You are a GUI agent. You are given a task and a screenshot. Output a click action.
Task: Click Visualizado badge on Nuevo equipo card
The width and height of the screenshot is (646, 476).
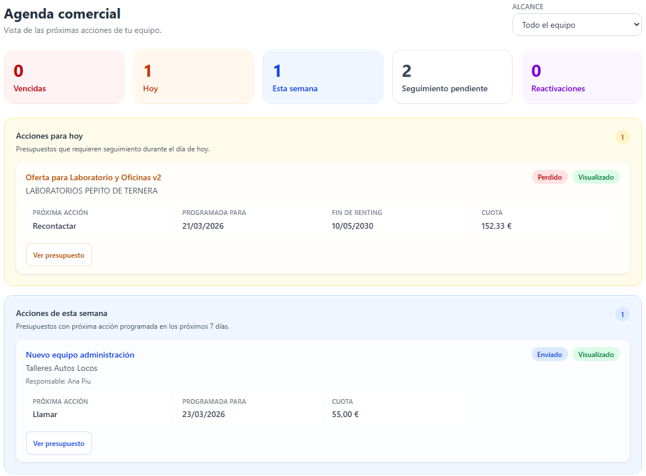tap(596, 354)
